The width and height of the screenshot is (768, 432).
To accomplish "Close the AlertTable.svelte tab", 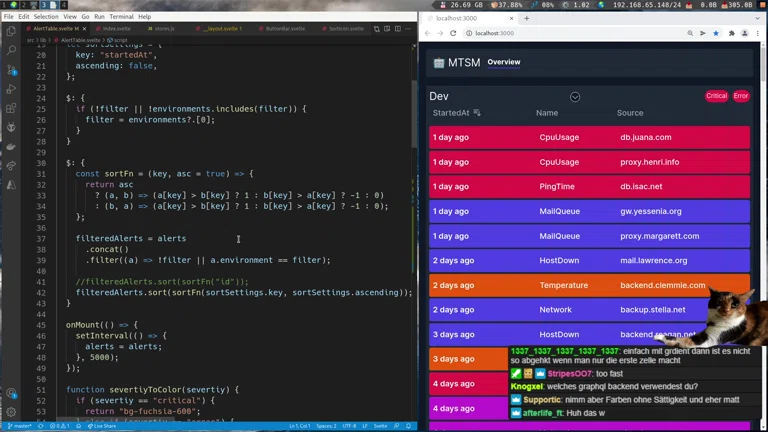I will pos(84,29).
